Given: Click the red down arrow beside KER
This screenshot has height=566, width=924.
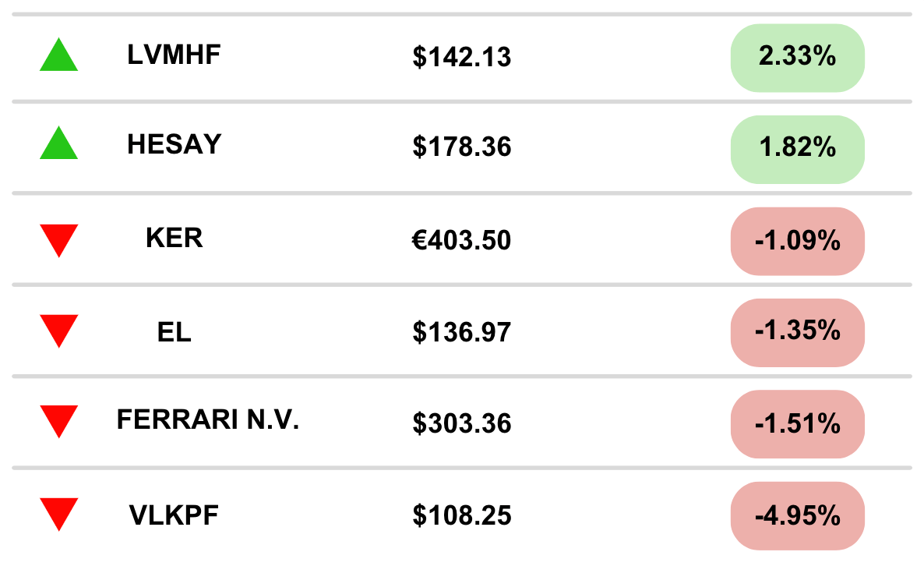Looking at the screenshot, I should tap(59, 241).
